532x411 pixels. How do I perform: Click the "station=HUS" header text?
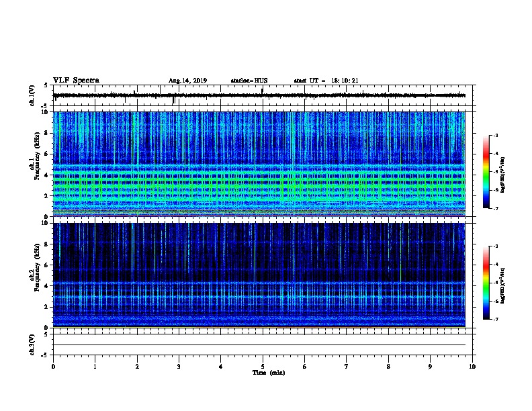249,81
